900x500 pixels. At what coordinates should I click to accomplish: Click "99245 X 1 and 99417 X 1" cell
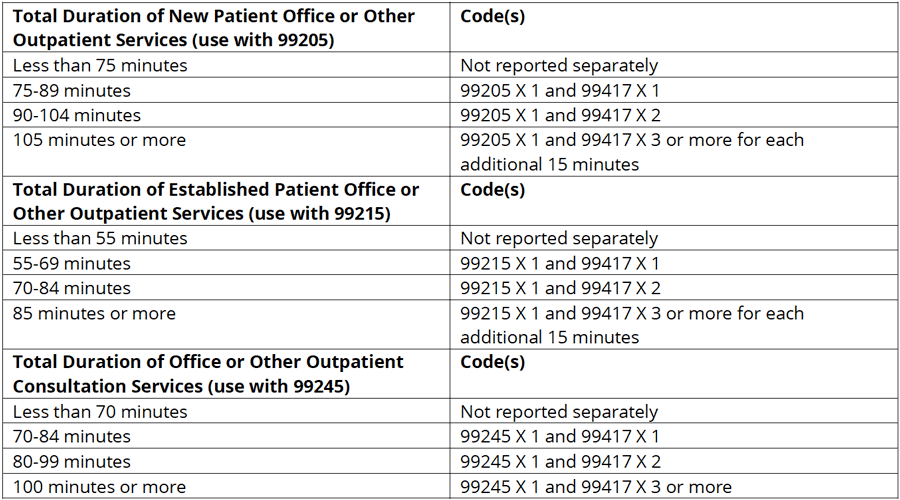560,437
